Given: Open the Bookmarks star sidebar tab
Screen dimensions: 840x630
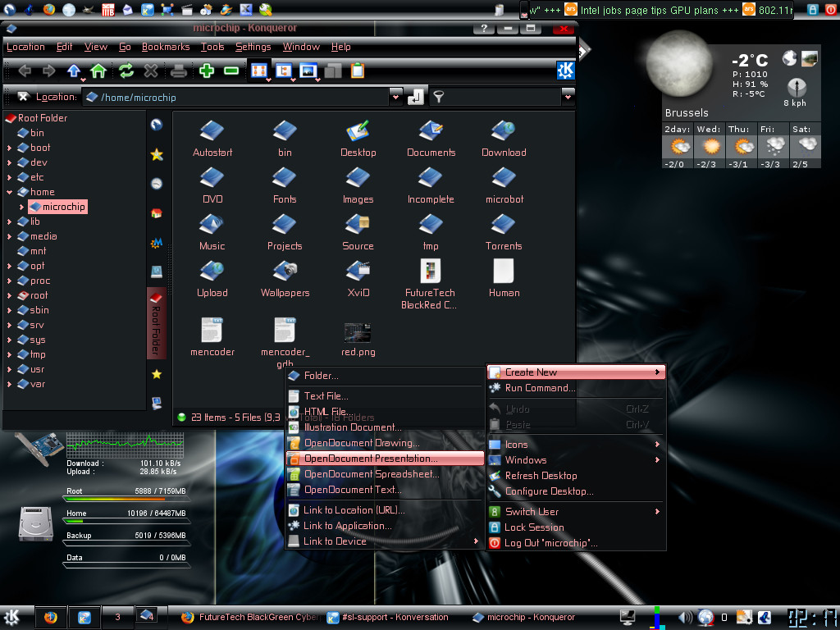Looking at the screenshot, I should coord(157,155).
